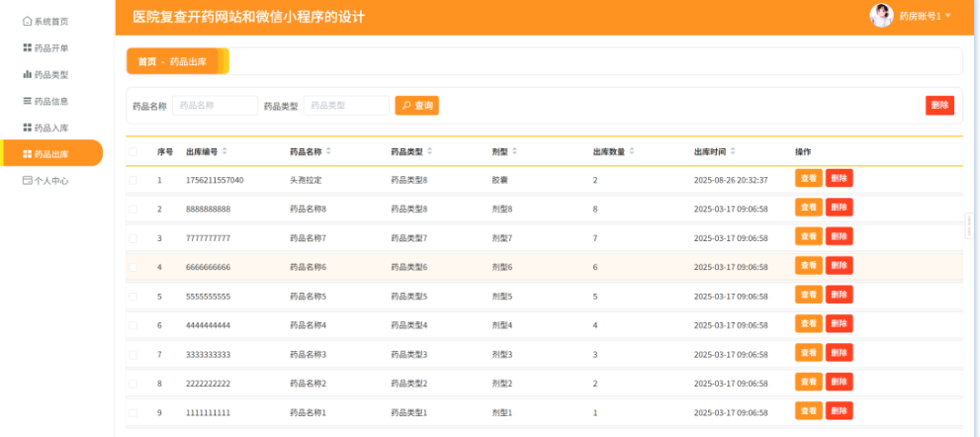This screenshot has height=437, width=980.
Task: Click the grid icon beside 药品开单
Action: coord(27,47)
